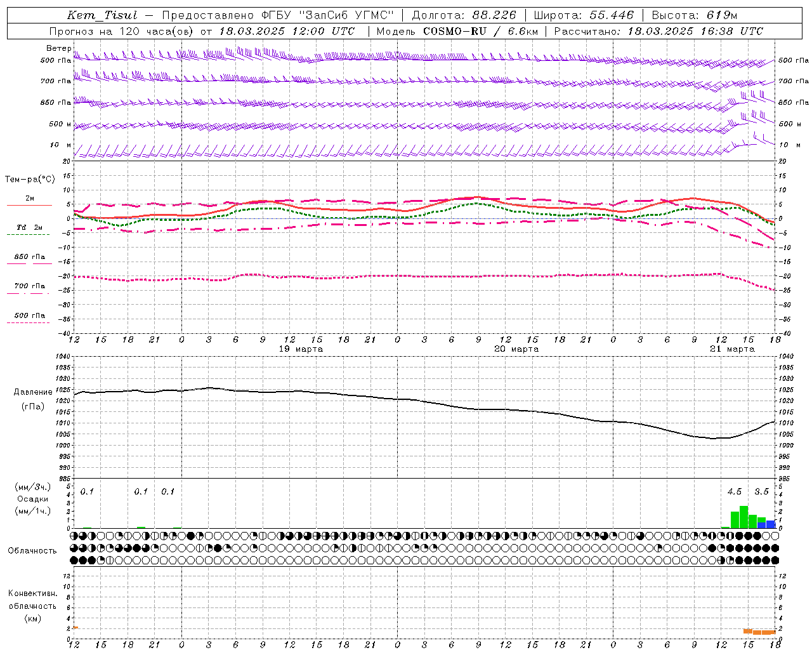This screenshot has height=650, width=812.
Task: Click the "Конвективн." convective cloud label
Action: [32, 594]
